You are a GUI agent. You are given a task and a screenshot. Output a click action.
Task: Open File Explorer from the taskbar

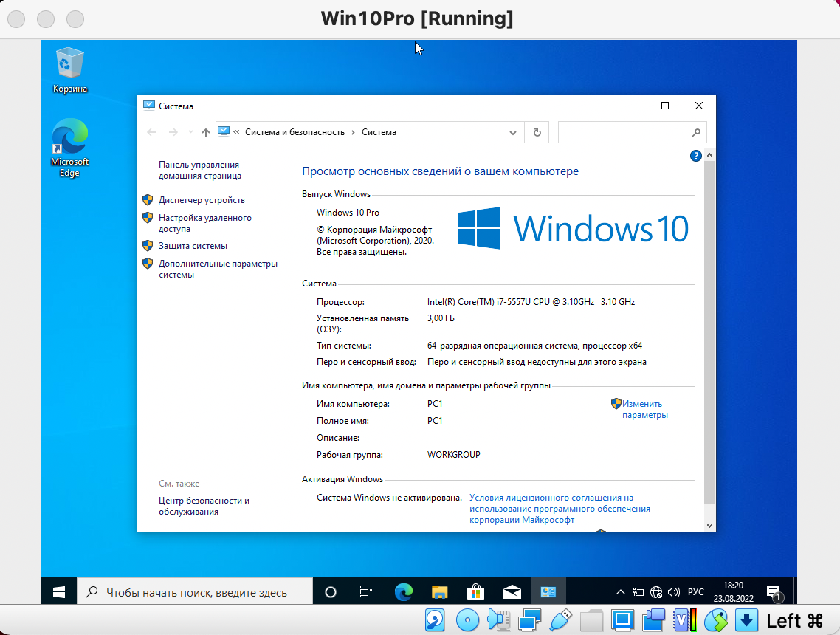439,591
